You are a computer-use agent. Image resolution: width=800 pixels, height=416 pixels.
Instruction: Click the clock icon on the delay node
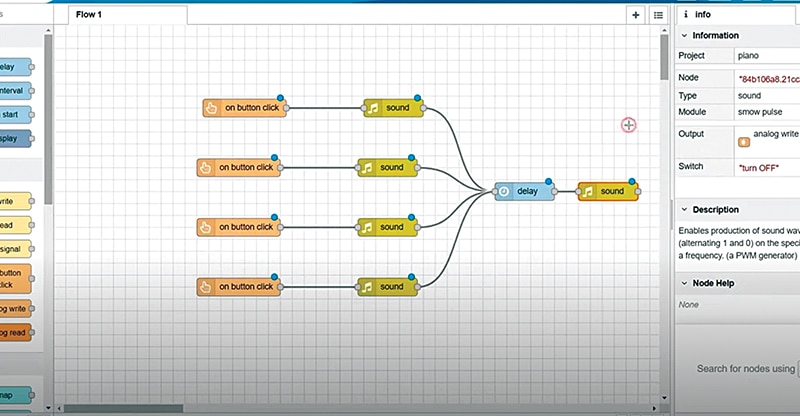click(x=504, y=191)
